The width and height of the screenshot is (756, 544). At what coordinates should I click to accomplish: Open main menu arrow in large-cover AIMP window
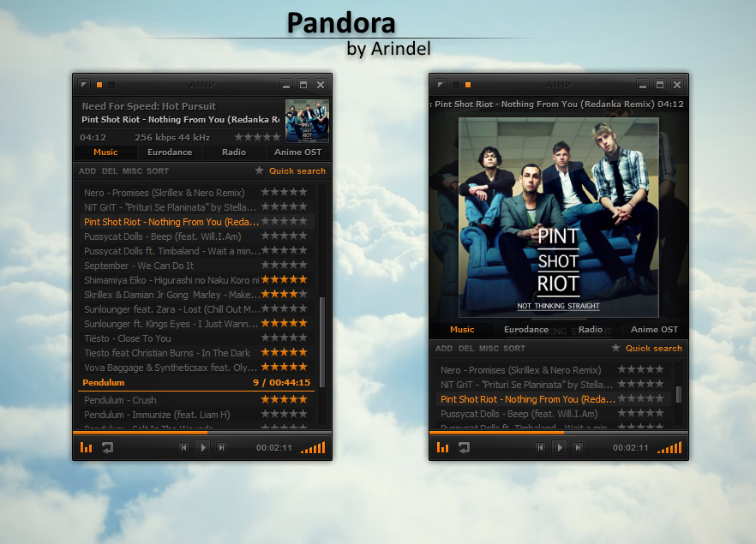click(x=441, y=85)
